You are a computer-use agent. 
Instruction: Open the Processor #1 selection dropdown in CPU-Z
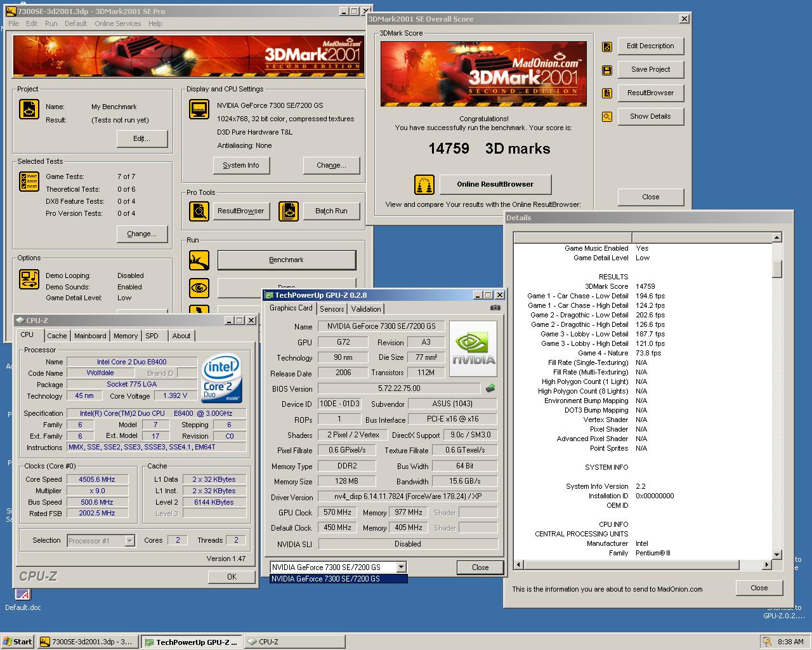coord(130,541)
